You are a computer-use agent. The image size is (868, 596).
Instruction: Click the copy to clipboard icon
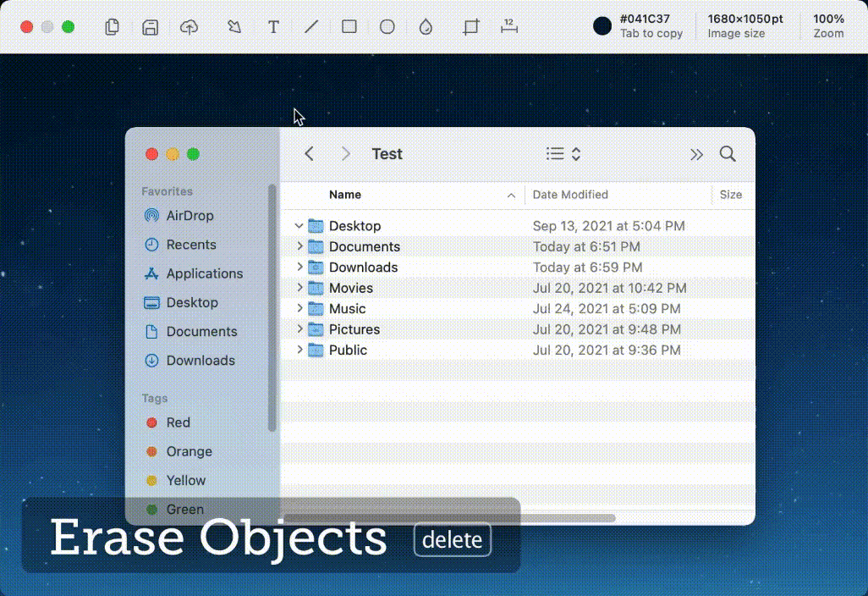pos(112,27)
